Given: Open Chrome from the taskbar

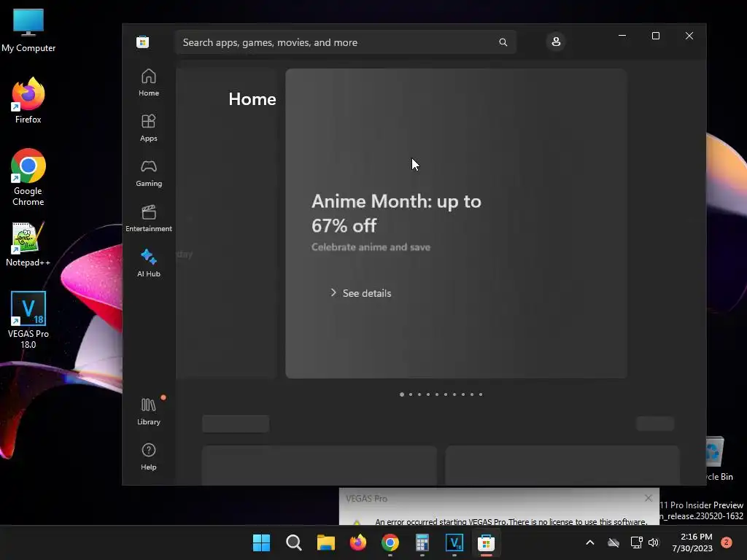Looking at the screenshot, I should pos(390,542).
